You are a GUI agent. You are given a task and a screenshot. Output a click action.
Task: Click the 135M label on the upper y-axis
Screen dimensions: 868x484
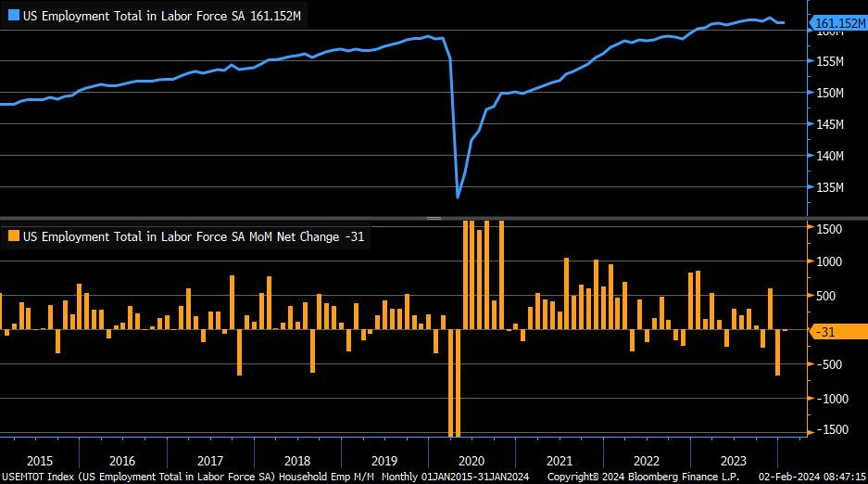(x=829, y=187)
